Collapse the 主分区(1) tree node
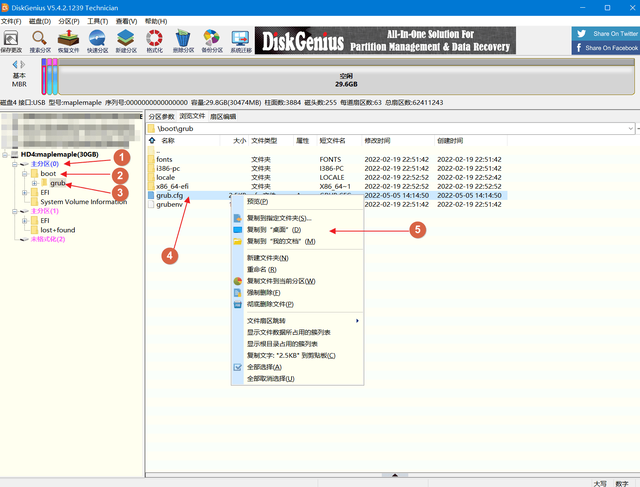The image size is (640, 487). pos(15,211)
